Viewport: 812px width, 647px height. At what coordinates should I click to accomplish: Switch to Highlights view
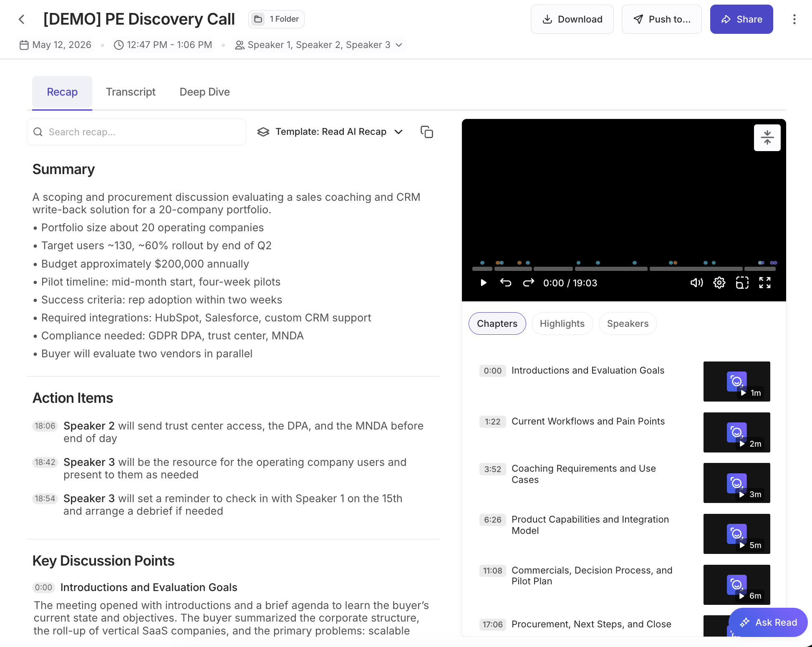(x=562, y=323)
